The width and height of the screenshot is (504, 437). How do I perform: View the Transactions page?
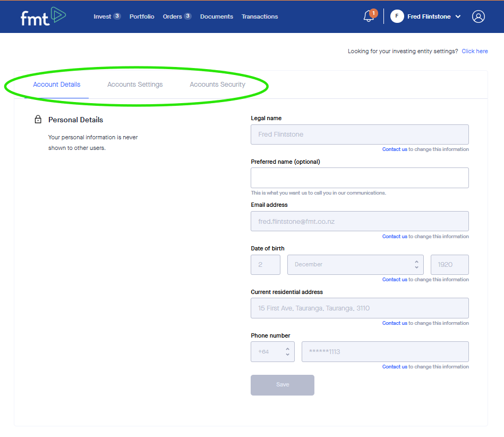260,16
